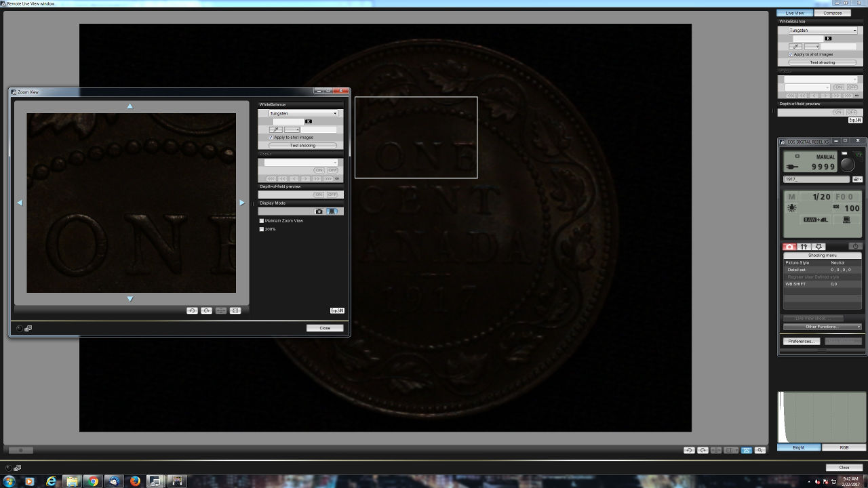Select the camera display mode icon
The image size is (868, 488).
tap(319, 211)
